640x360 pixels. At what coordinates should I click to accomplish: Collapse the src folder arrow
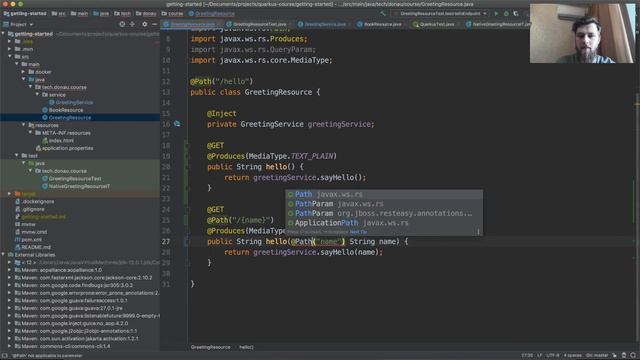tap(10, 57)
